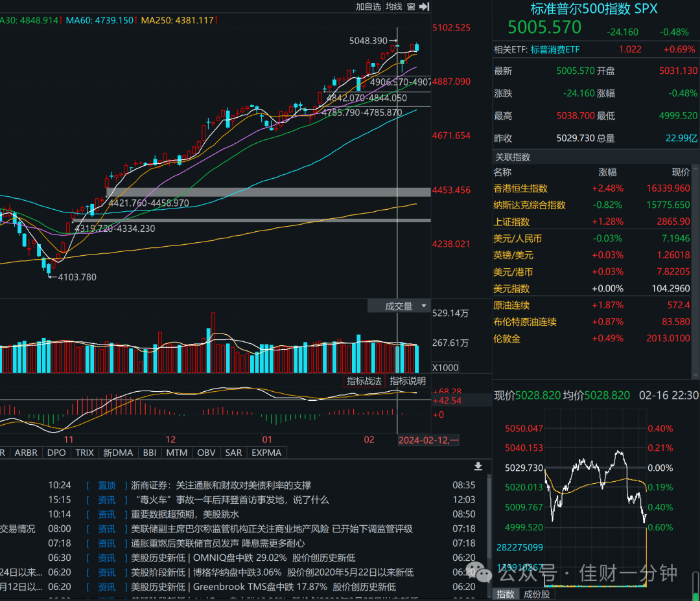Switch to the 指数 tab below intraday chart
700x601 pixels.
506,595
